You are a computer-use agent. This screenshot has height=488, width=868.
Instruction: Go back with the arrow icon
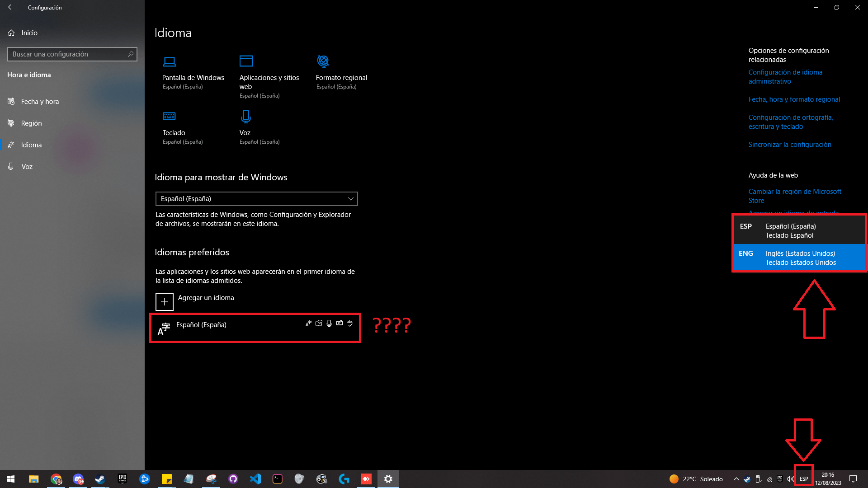click(x=11, y=7)
